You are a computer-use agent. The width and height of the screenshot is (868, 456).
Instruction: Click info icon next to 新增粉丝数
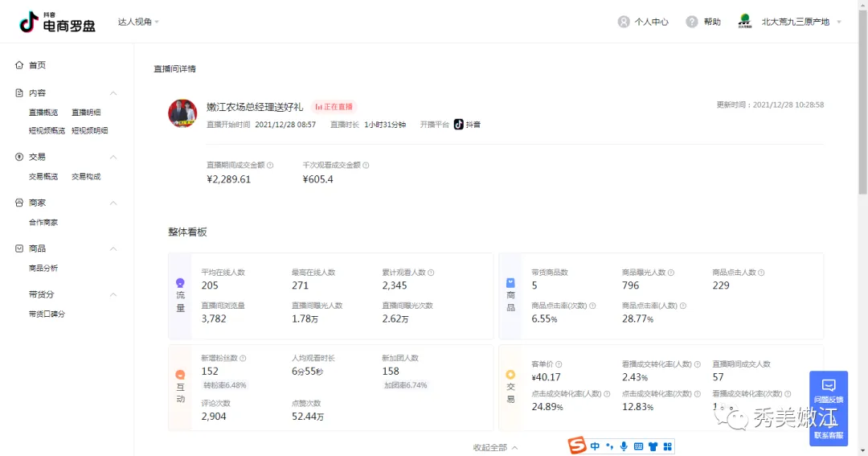coord(243,359)
